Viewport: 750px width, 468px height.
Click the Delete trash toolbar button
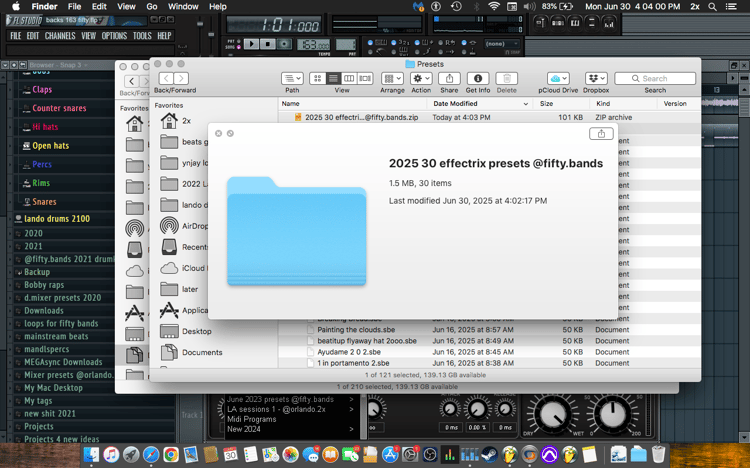(507, 78)
